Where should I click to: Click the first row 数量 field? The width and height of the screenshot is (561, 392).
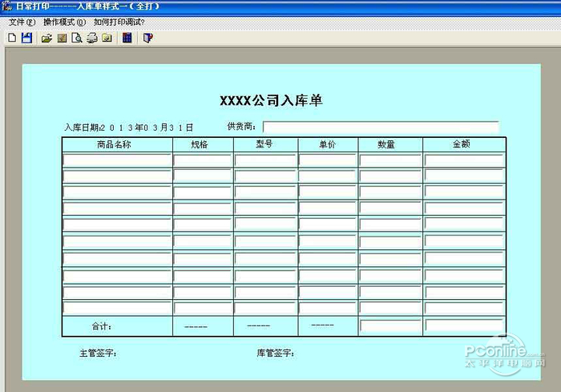[390, 160]
